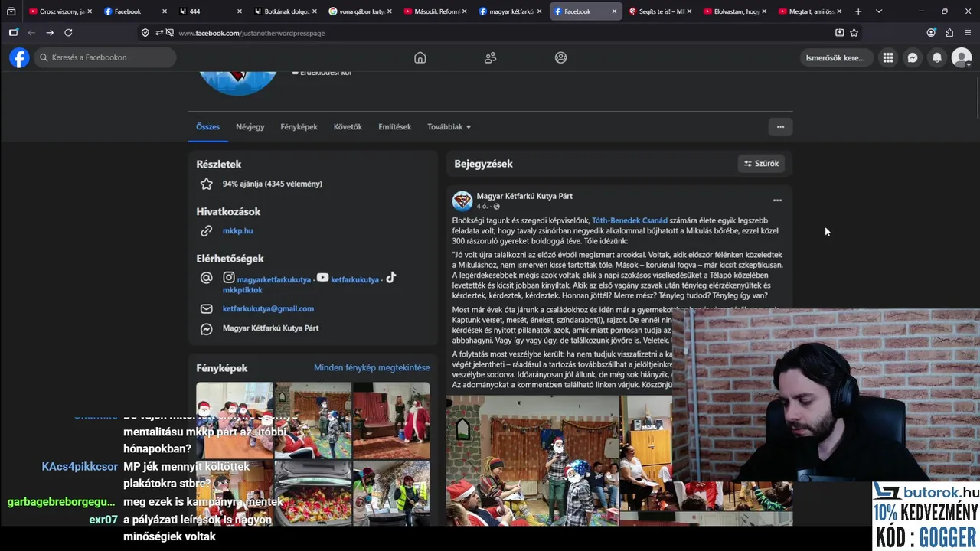Open the Messenger icon in header
The width and height of the screenshot is (980, 551).
coord(913,57)
